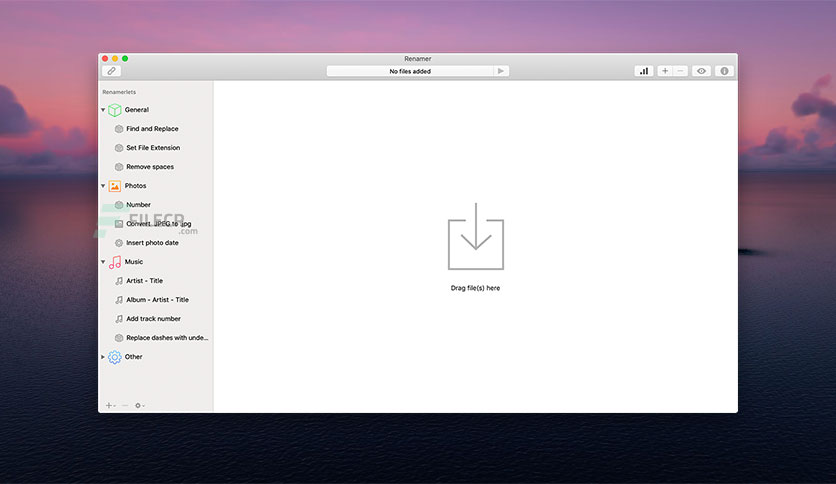Collapse the General group

coord(103,110)
